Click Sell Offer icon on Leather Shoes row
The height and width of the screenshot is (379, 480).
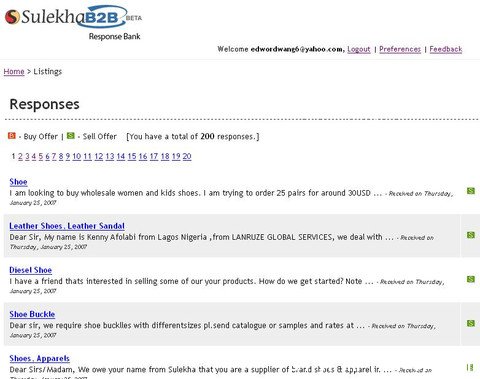471,235
